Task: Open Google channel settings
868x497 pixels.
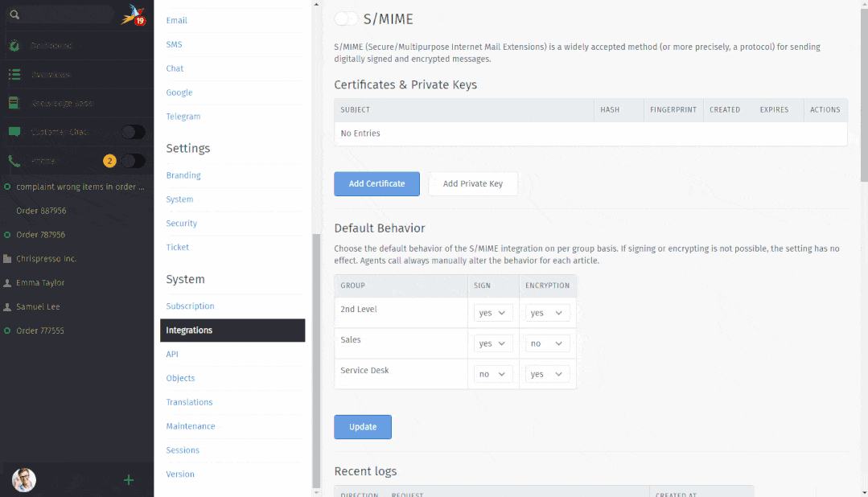Action: tap(179, 92)
